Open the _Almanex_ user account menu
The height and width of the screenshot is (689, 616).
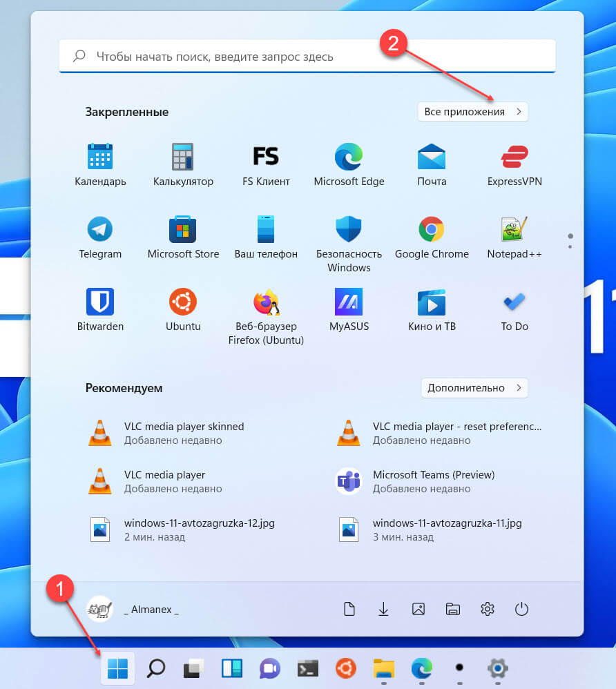click(133, 609)
